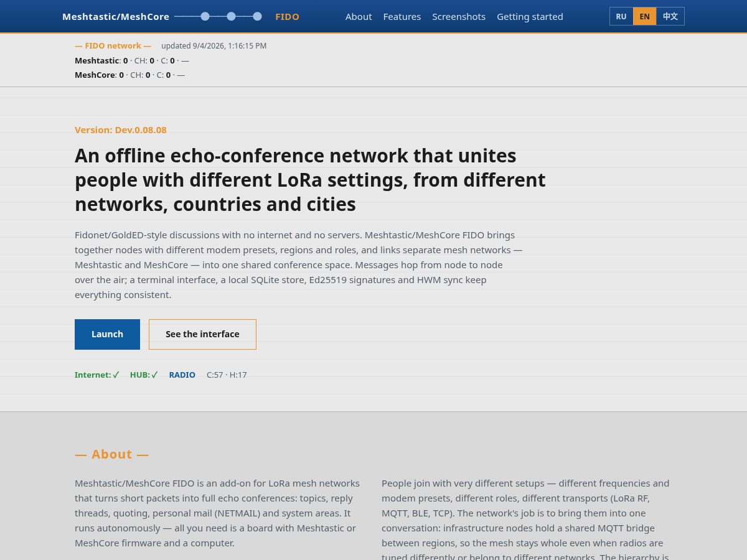The width and height of the screenshot is (747, 560).
Task: Open the Features nav link
Action: pyautogui.click(x=402, y=17)
